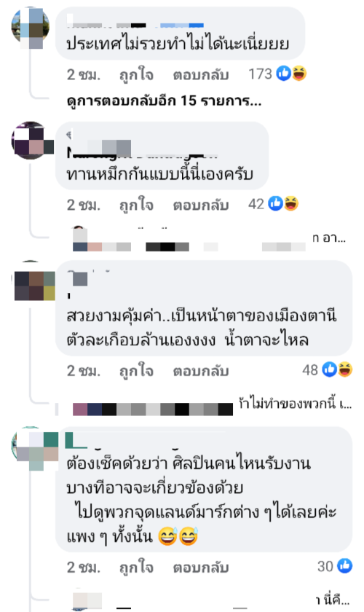The width and height of the screenshot is (364, 612).
Task: Open reaction count 173 on first comment
Action: [260, 74]
